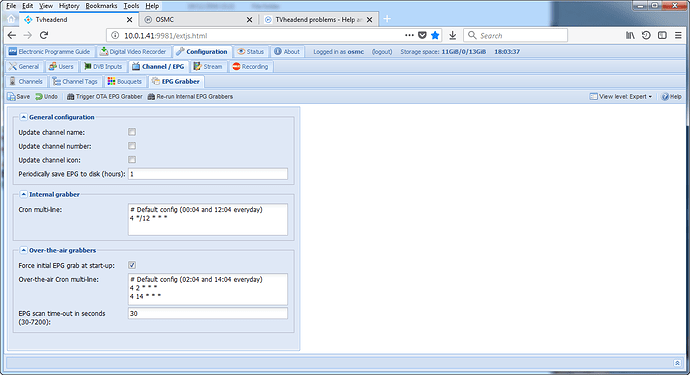Screen dimensions: 690x375
Task: Collapse the General configuration section
Action: click(24, 117)
